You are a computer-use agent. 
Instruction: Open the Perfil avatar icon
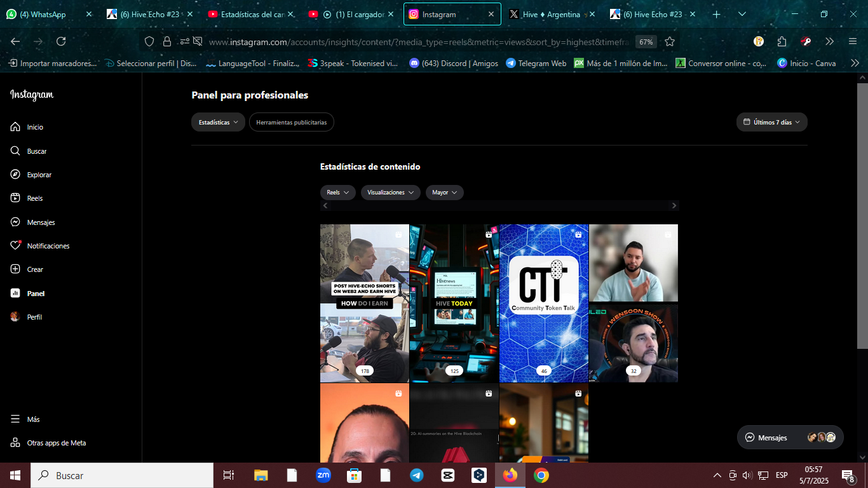tap(15, 317)
